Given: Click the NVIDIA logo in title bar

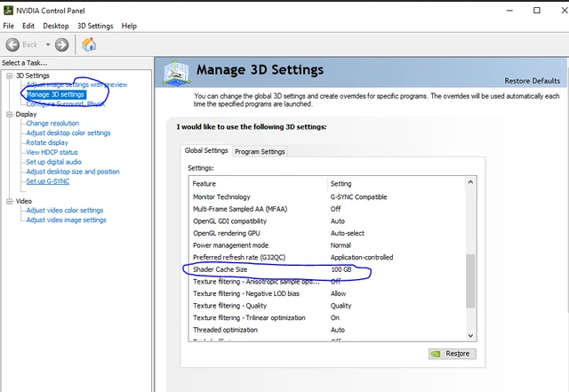Looking at the screenshot, I should pyautogui.click(x=8, y=10).
